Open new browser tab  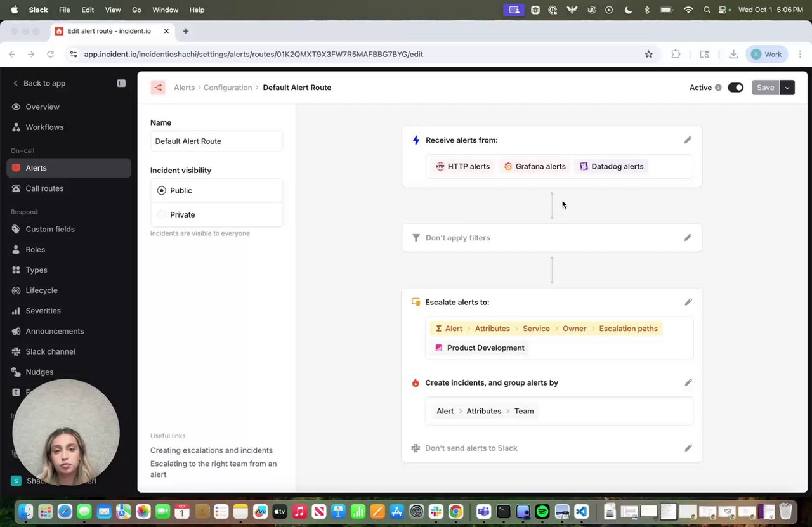[185, 31]
